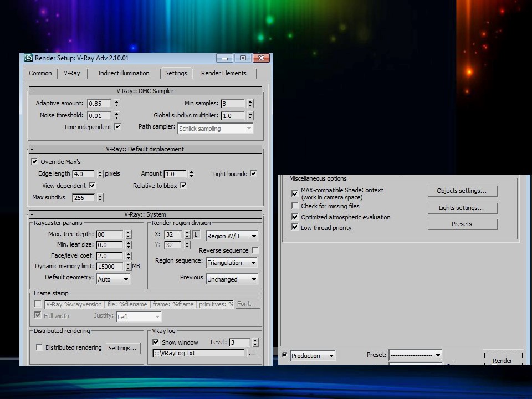Toggle the Override Max's checkbox
The width and height of the screenshot is (532, 399).
coord(34,161)
